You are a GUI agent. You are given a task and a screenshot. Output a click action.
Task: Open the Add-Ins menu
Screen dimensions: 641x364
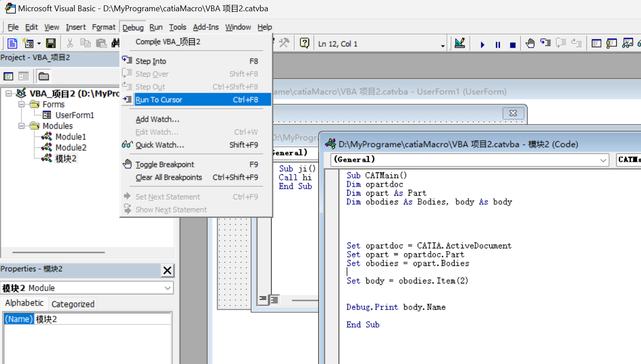point(206,27)
